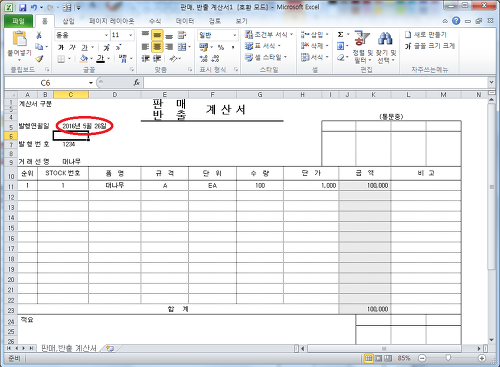Click the 새로 만들기 (New) button
This screenshot has height=367, width=500.
pyautogui.click(x=426, y=34)
